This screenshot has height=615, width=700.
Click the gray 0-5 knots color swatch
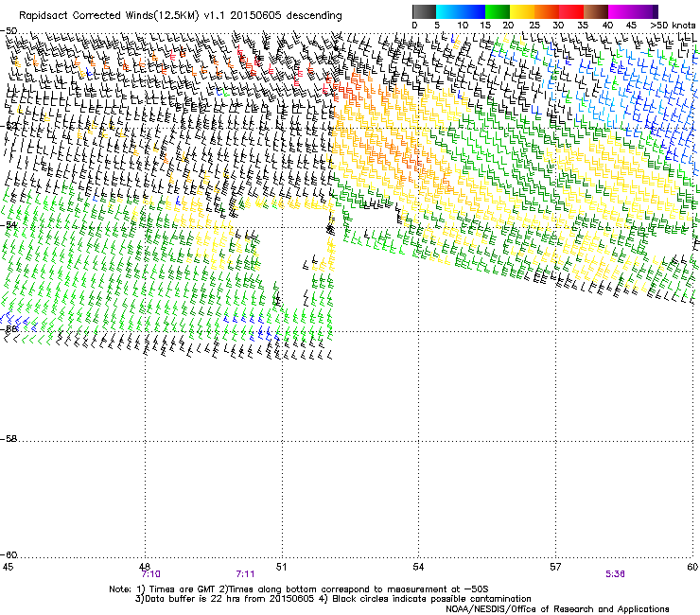[424, 11]
